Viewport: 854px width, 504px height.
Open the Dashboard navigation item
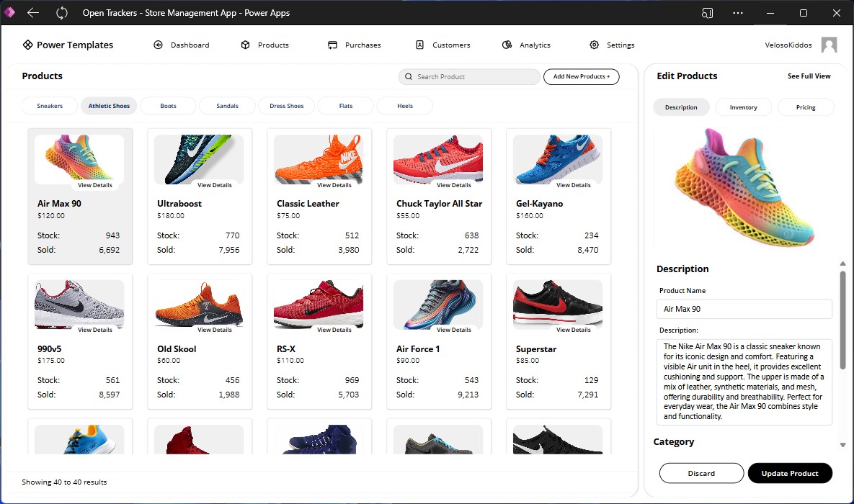[182, 45]
